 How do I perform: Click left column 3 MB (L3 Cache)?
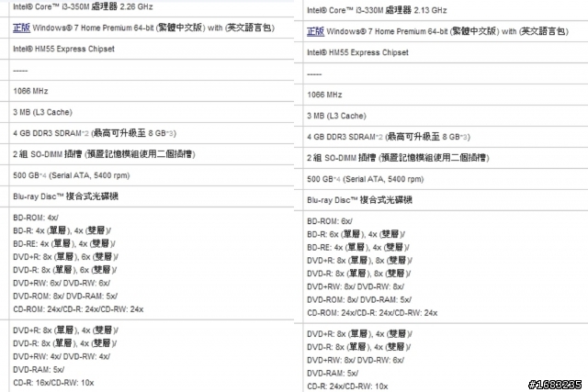[x=43, y=112]
